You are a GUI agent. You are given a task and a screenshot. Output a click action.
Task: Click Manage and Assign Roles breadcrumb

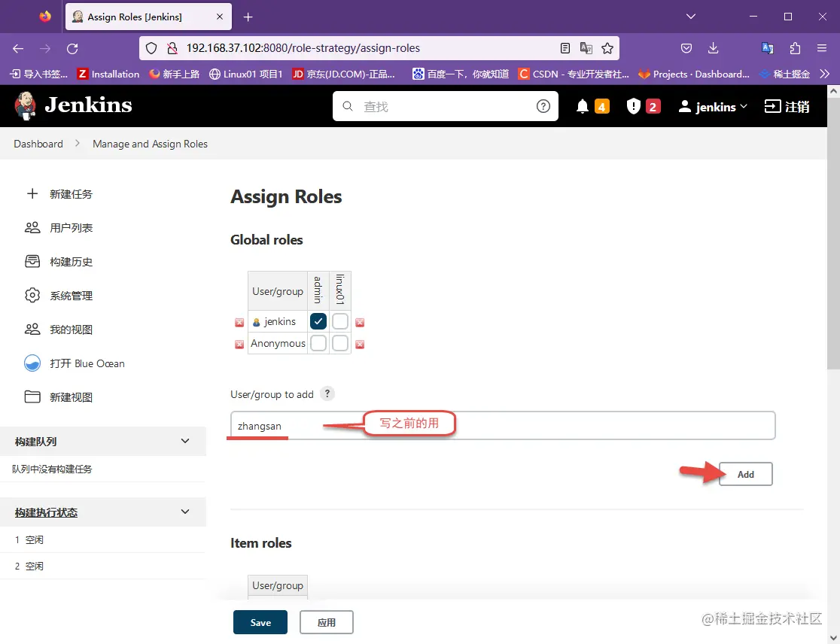[150, 144]
